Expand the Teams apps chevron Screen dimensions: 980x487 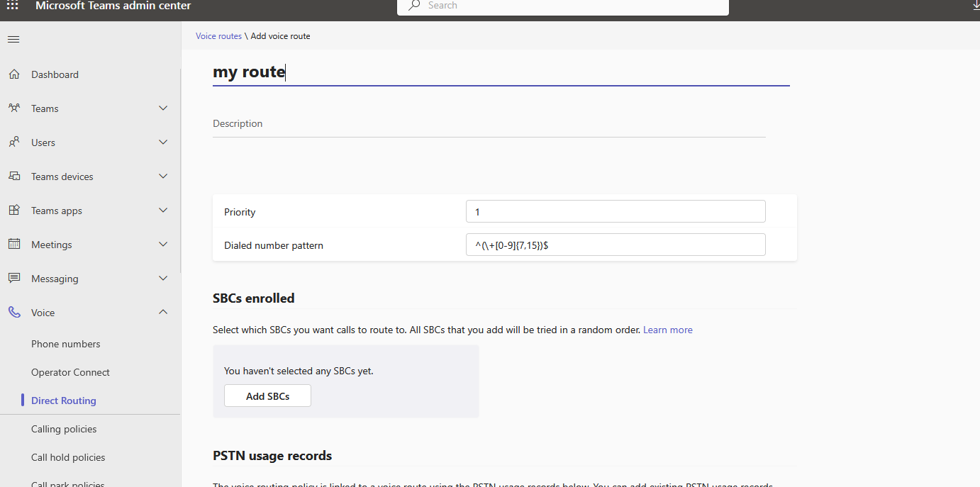[163, 211]
